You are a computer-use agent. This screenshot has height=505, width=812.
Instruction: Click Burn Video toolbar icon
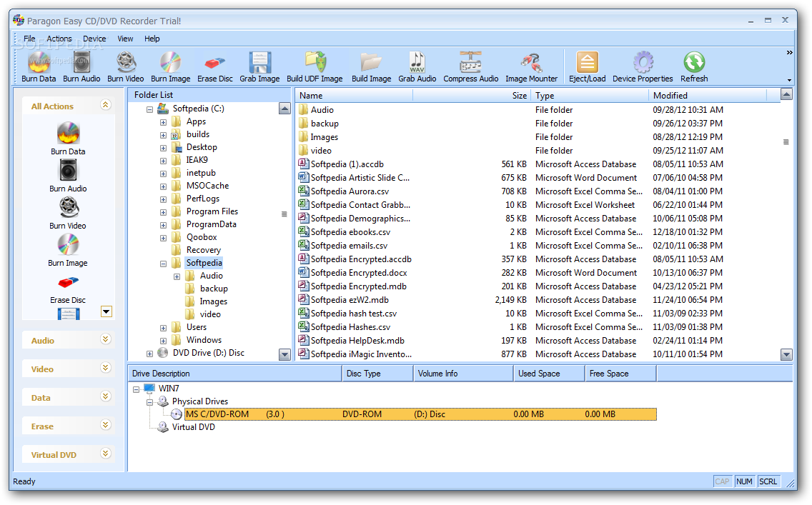tap(126, 67)
